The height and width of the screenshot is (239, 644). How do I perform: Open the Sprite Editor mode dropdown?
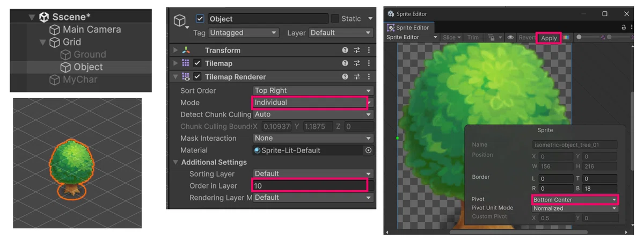pos(413,38)
